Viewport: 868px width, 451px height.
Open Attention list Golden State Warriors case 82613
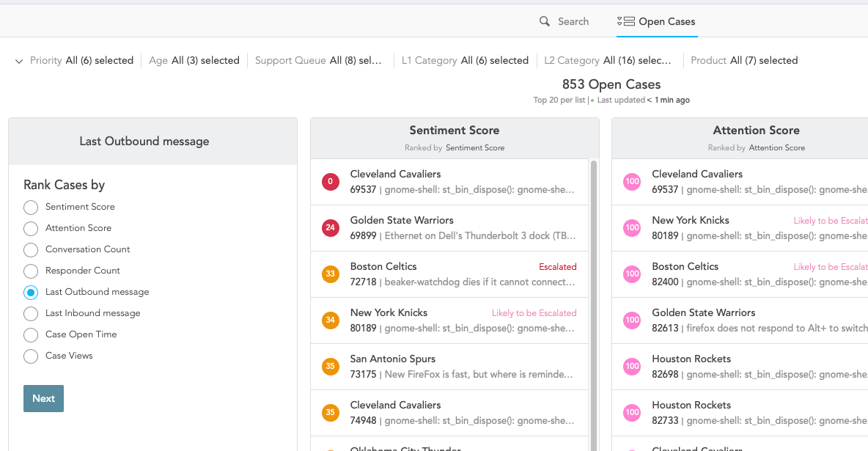coord(740,320)
